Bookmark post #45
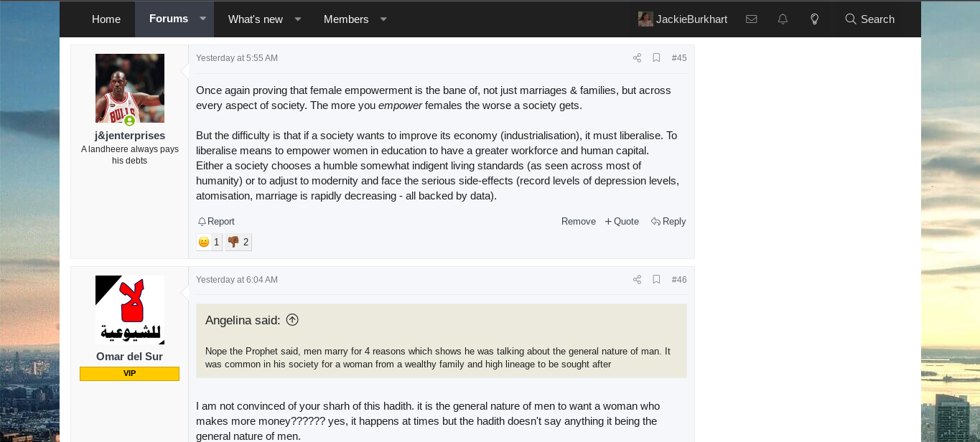This screenshot has height=442, width=980. [656, 58]
